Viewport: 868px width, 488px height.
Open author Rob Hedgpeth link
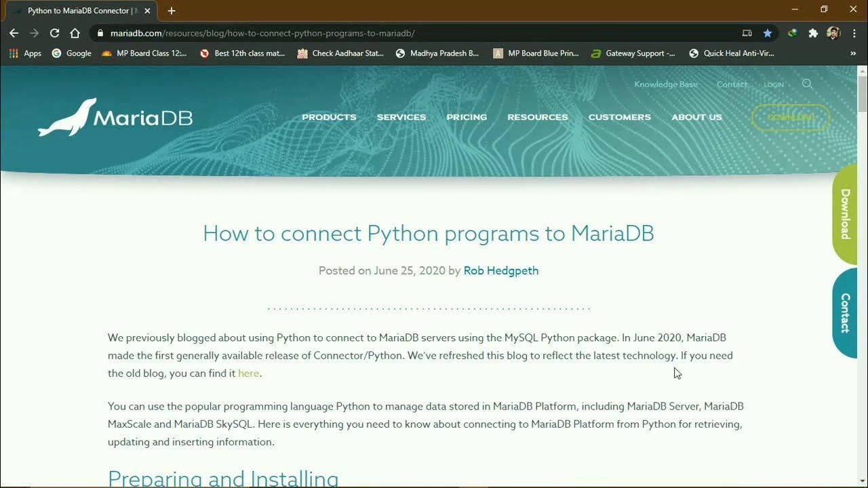[501, 270]
